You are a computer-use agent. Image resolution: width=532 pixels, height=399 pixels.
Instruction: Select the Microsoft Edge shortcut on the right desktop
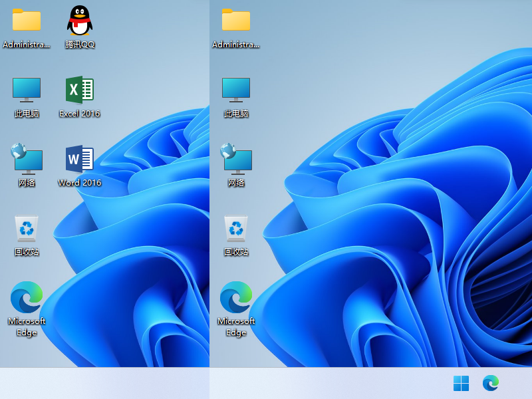tap(236, 297)
